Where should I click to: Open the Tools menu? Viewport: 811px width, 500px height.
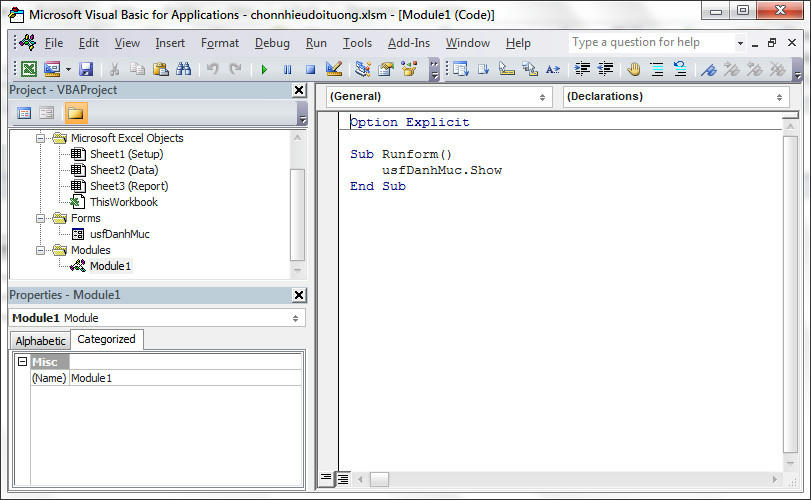coord(357,43)
